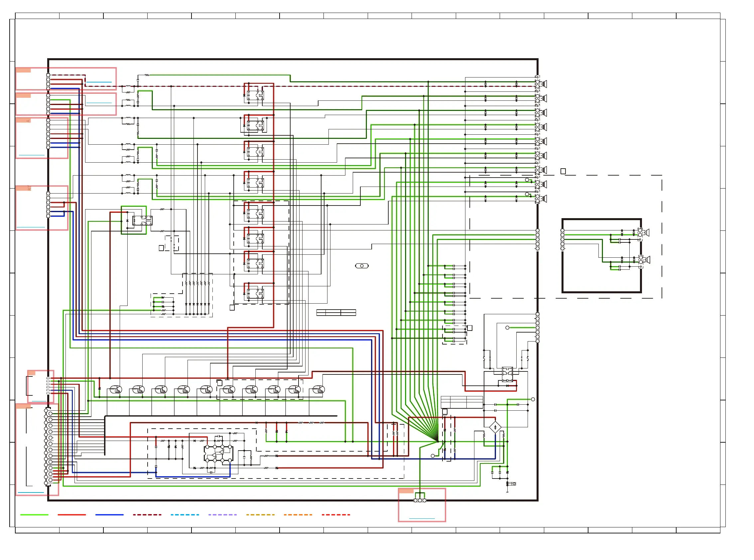Click the solid blue legend line

109,514
